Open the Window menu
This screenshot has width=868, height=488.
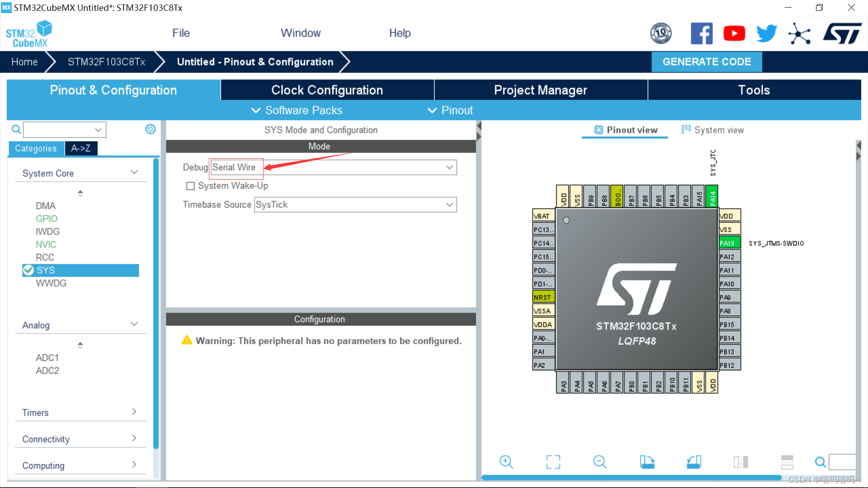point(301,33)
